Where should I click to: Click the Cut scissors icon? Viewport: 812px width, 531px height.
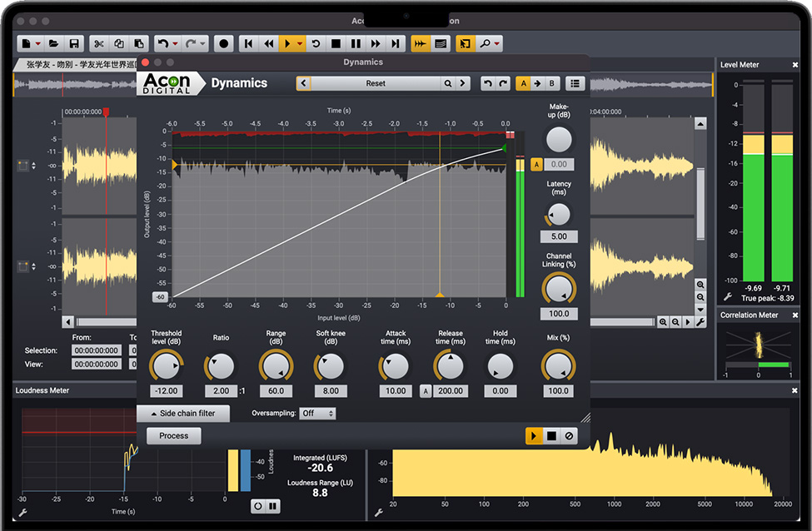click(x=98, y=43)
